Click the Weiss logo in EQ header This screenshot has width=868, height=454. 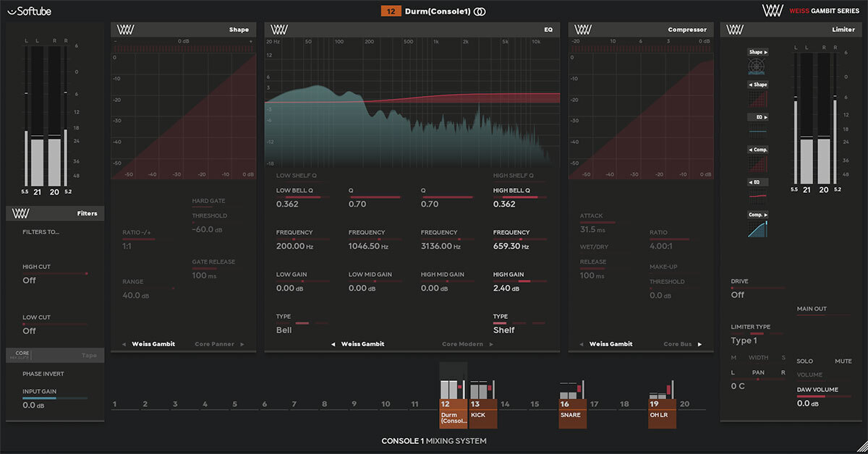(x=278, y=30)
